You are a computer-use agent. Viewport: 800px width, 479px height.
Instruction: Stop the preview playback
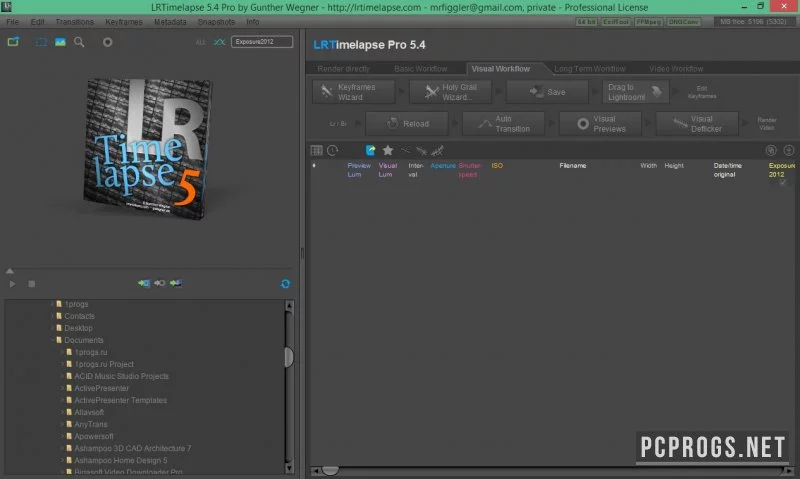coord(32,284)
